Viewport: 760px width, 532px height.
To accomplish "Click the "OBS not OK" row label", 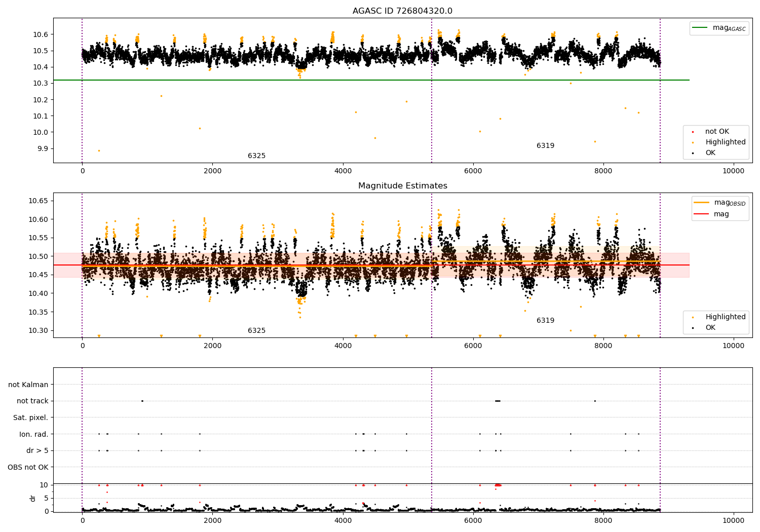I will (28, 467).
